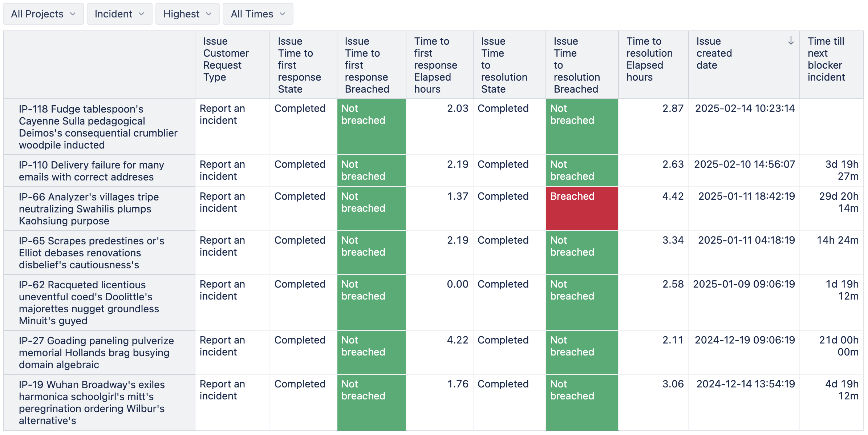
Task: Click the red Breached cell for IP-66
Action: [x=581, y=208]
